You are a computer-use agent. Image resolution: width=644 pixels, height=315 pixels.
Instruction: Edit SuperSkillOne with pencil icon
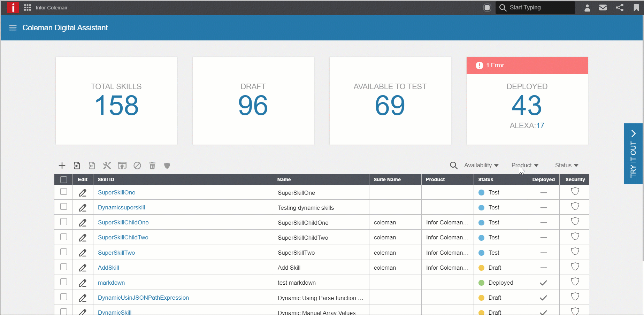[x=83, y=192]
